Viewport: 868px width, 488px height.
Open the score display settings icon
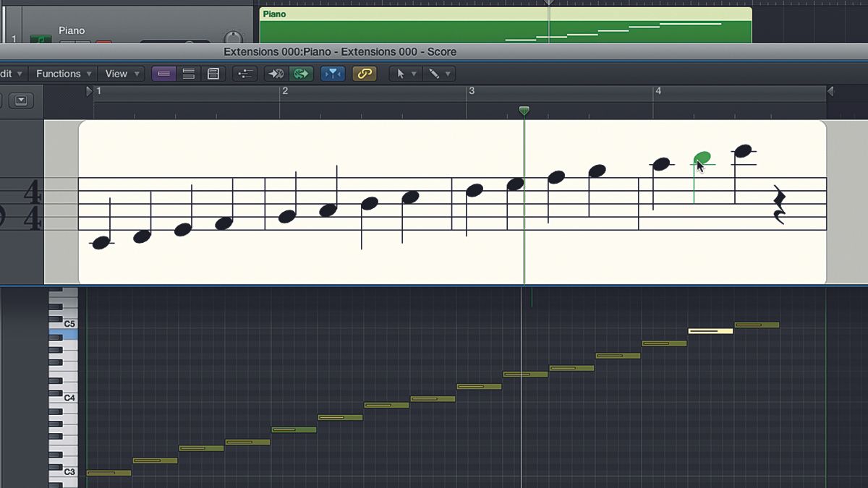244,73
